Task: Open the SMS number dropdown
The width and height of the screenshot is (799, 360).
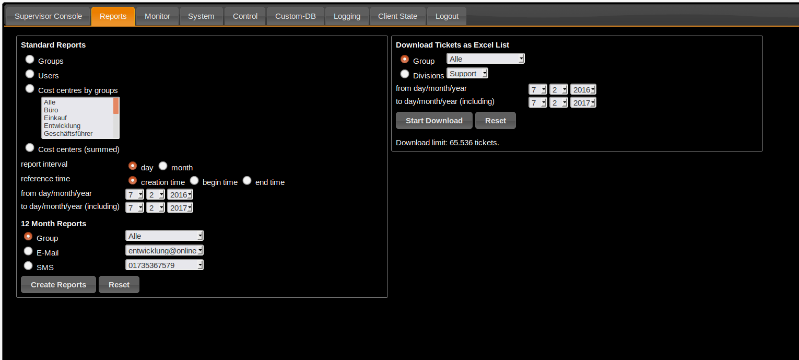Action: pyautogui.click(x=164, y=265)
